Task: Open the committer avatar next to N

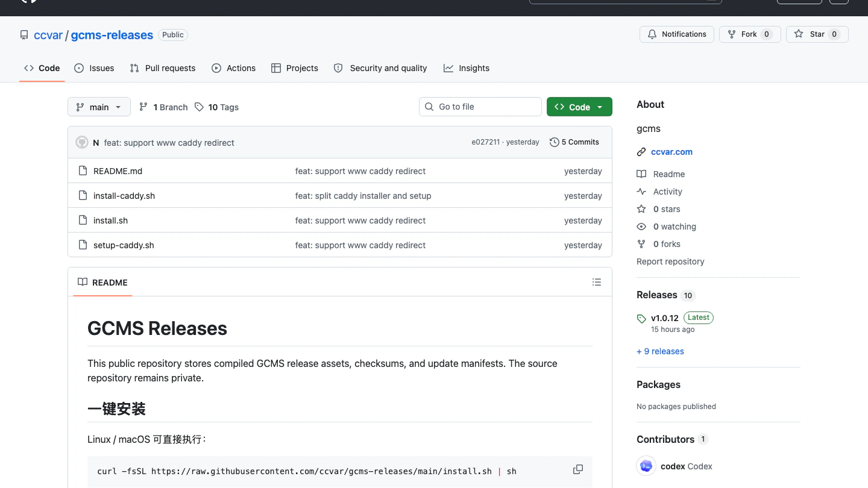Action: (82, 142)
